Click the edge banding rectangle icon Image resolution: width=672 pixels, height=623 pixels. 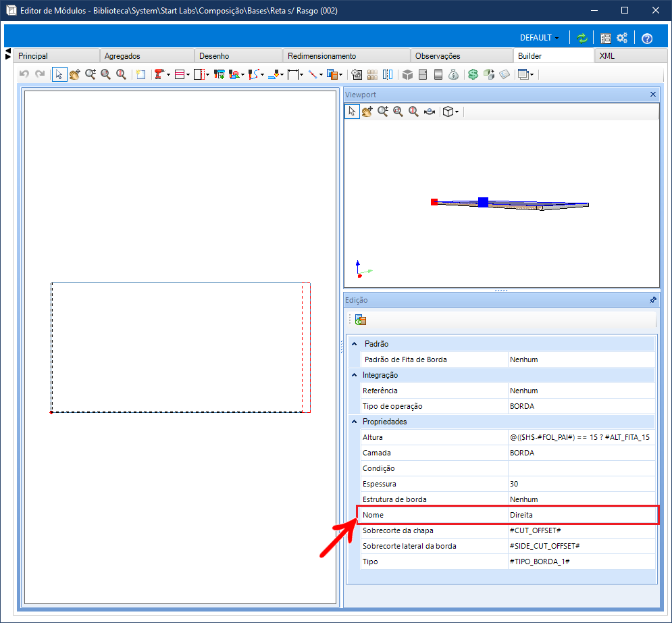pyautogui.click(x=199, y=74)
